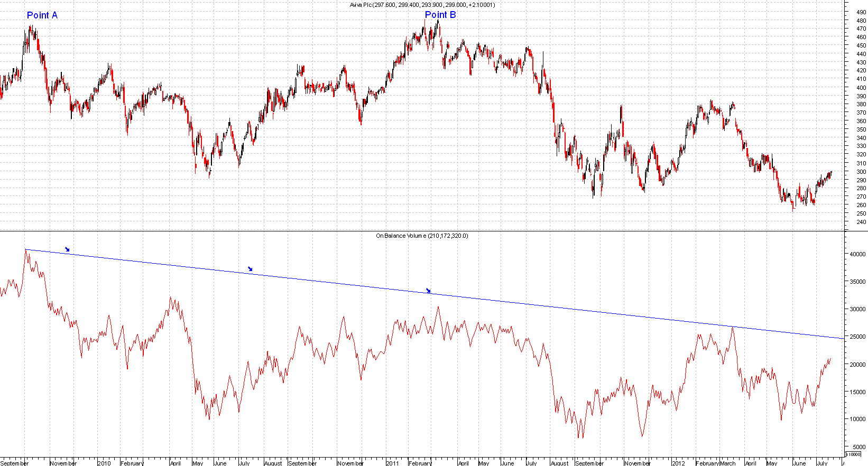The width and height of the screenshot is (868, 466).
Task: Select the Point A annotation label
Action: [x=42, y=15]
